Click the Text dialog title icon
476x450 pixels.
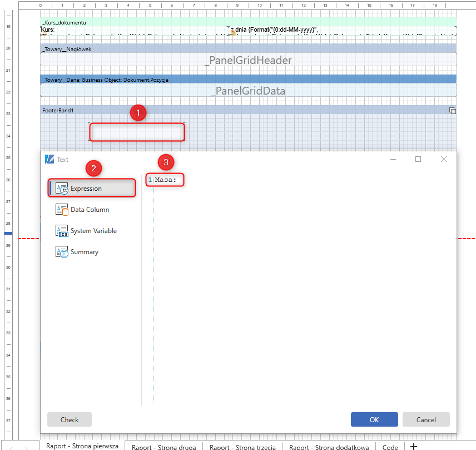[49, 159]
